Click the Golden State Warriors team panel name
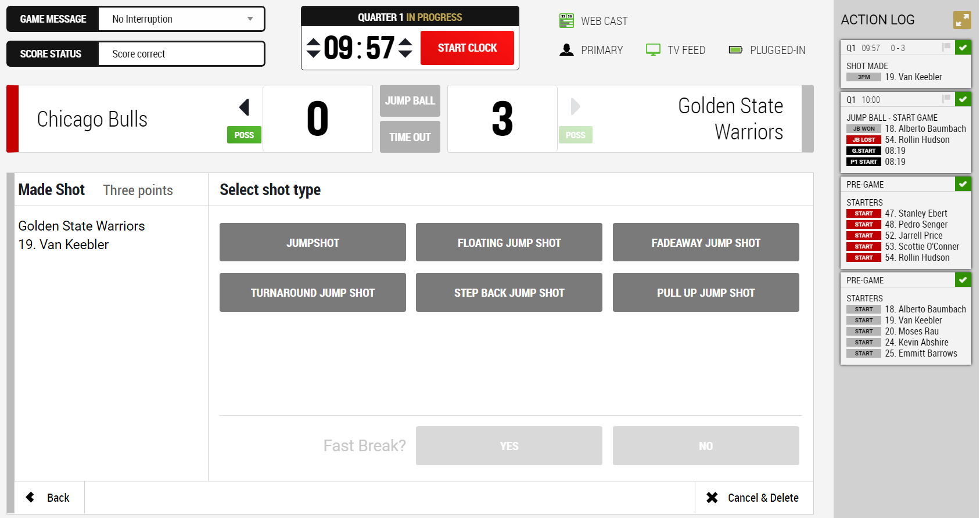 (x=731, y=119)
